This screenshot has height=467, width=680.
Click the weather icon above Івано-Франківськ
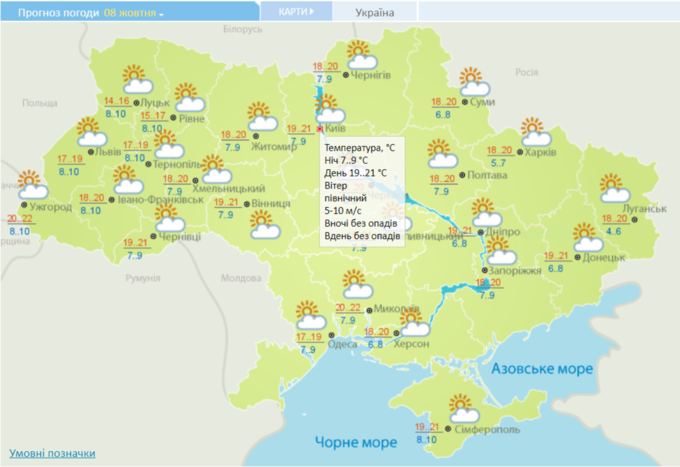[x=128, y=179]
